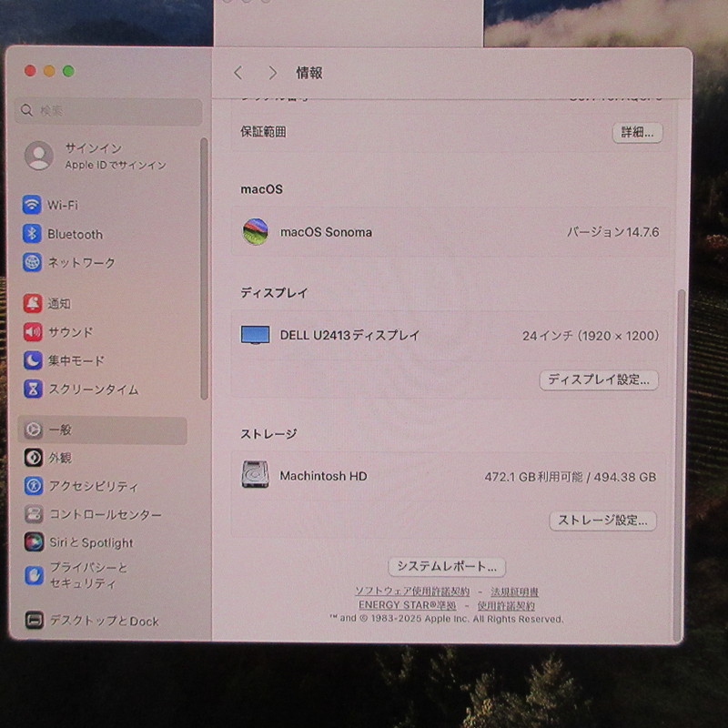The image size is (728, 728).
Task: Open システムレポート... button
Action: pyautogui.click(x=447, y=567)
